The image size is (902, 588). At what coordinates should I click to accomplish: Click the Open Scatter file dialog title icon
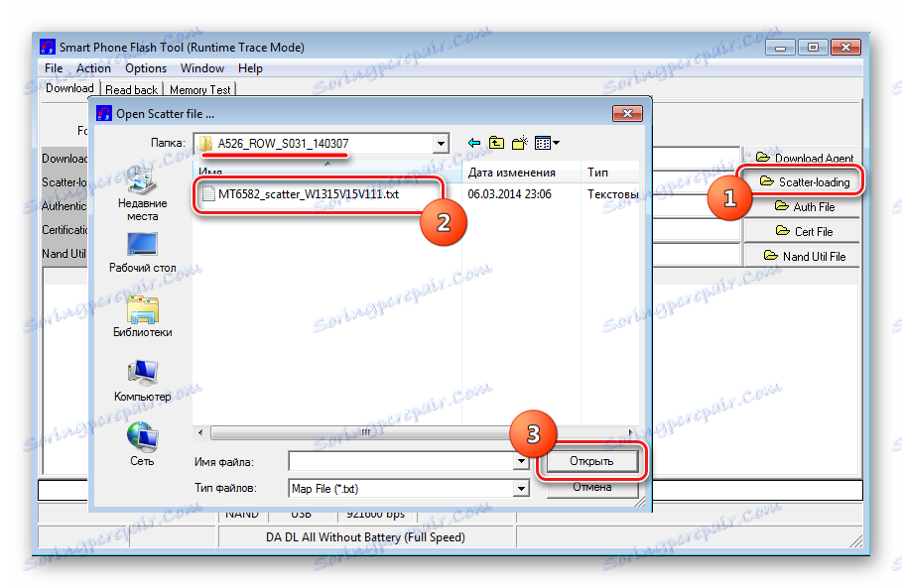tap(104, 114)
